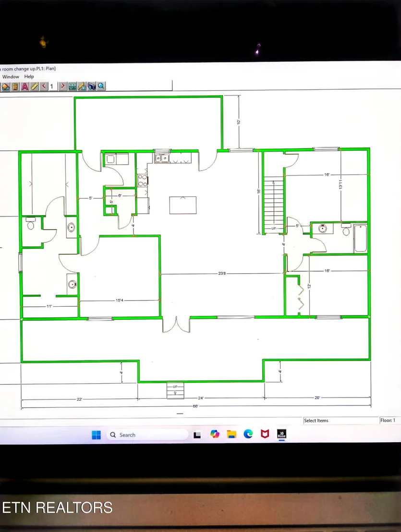
Task: Click the 23'8 dimension label
Action: click(222, 273)
